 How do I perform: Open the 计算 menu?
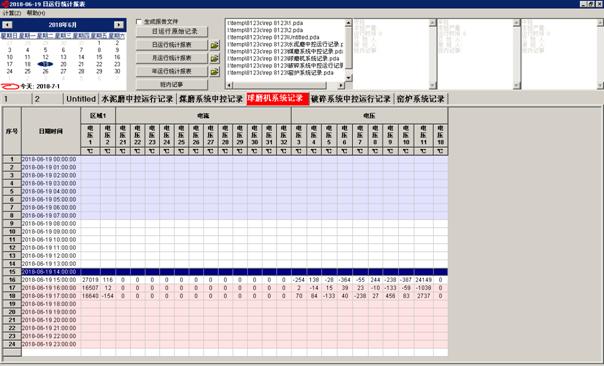[12, 13]
